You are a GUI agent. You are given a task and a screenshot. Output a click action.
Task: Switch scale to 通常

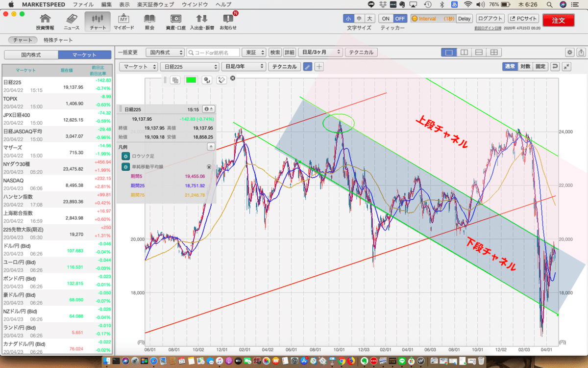510,66
